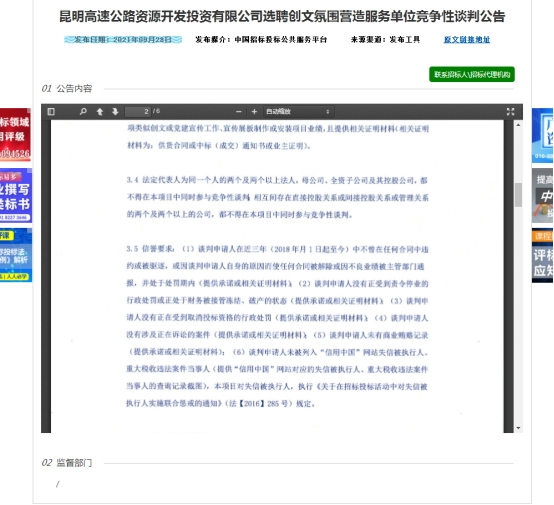Toggle the PDF sidebar panel
Screen dimensions: 554x505
point(51,112)
